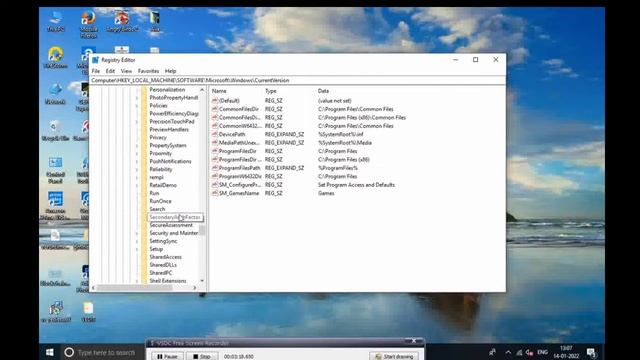Image resolution: width=640 pixels, height=360 pixels.
Task: Select the SharedAccess key
Action: click(165, 257)
